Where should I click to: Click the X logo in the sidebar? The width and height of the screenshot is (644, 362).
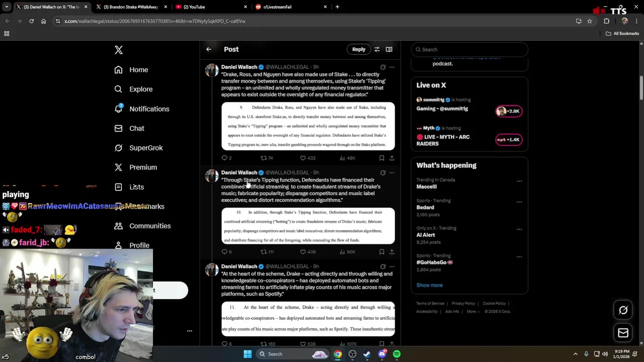tap(119, 50)
